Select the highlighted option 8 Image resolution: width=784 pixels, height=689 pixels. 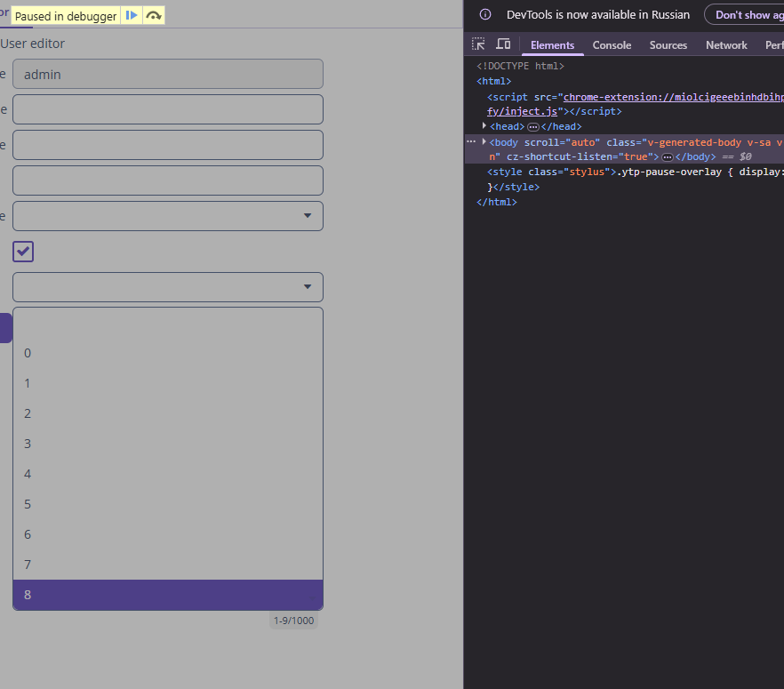(x=168, y=595)
